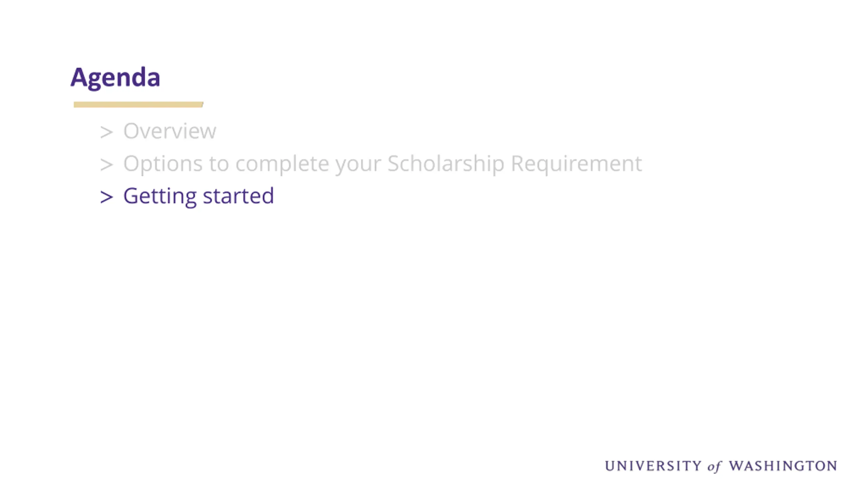Select the word started in highlighted bullet
Image resolution: width=868 pixels, height=488 pixels.
pyautogui.click(x=238, y=196)
